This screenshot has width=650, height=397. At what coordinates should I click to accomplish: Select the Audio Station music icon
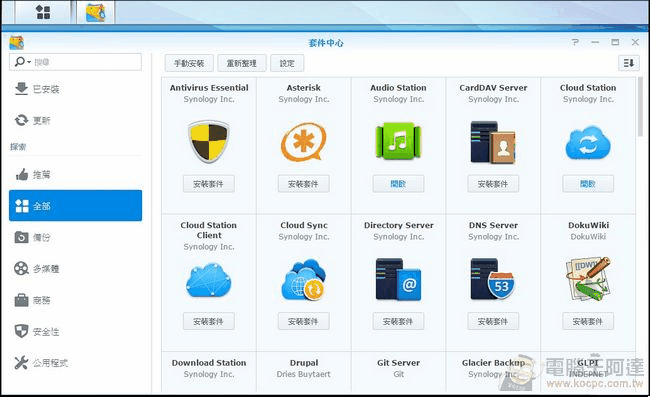[398, 141]
